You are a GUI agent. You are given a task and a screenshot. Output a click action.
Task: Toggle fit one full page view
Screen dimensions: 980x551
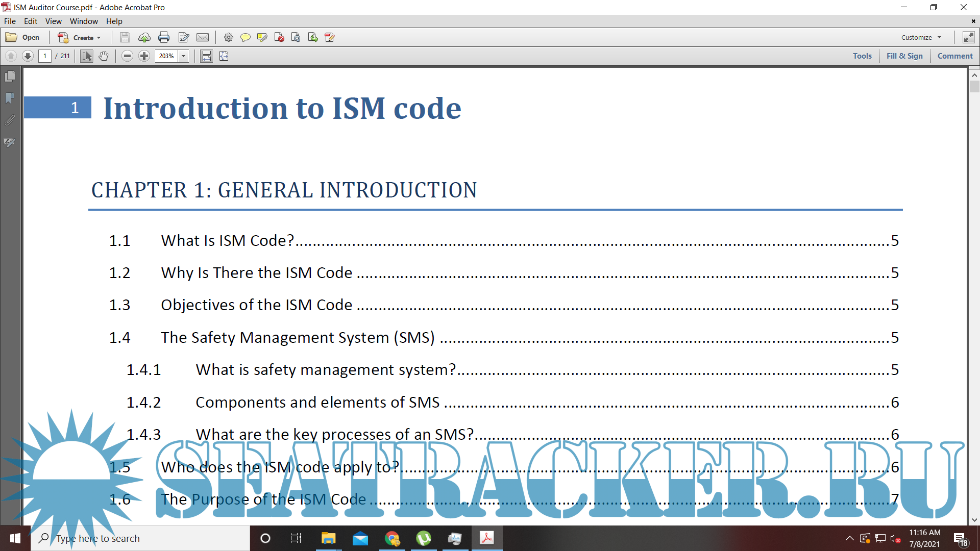224,56
